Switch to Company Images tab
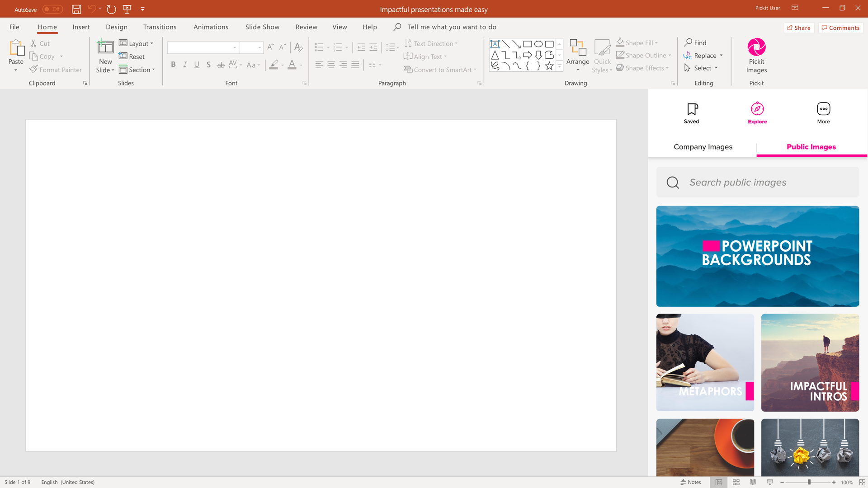Viewport: 868px width, 488px height. (703, 147)
